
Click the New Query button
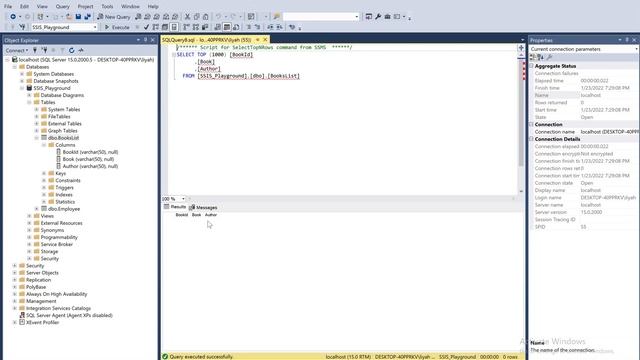(114, 17)
